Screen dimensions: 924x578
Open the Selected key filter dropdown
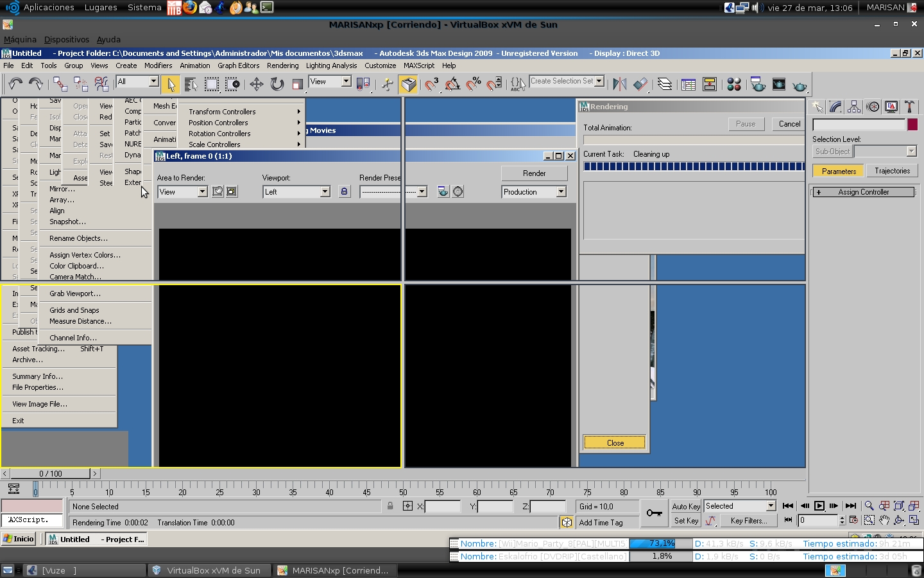click(x=740, y=506)
